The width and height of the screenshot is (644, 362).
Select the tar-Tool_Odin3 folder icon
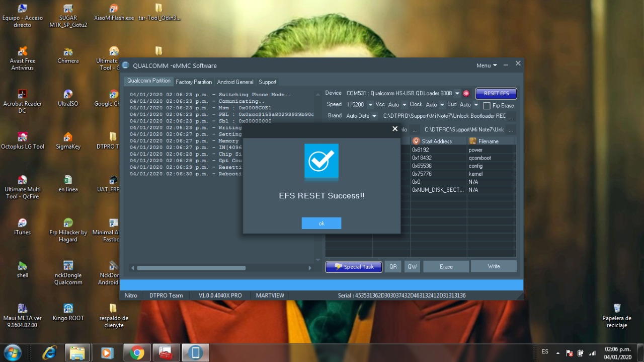(x=159, y=13)
